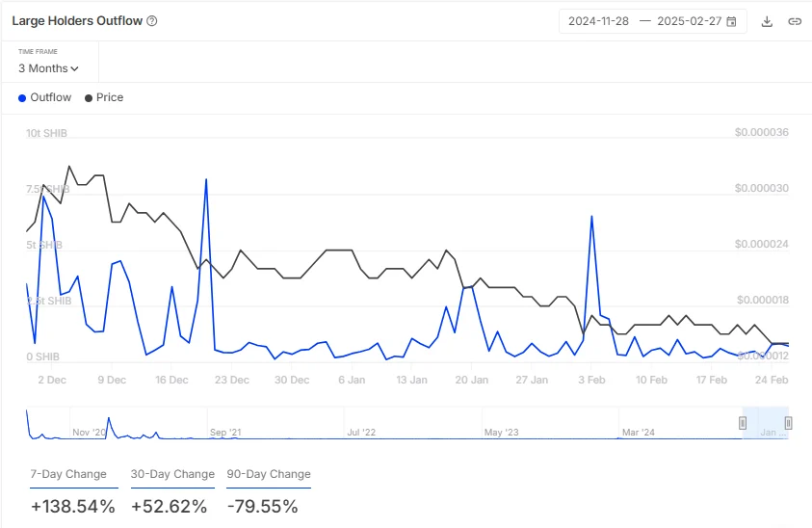Download the chart data
This screenshot has height=528, width=812.
pos(767,21)
